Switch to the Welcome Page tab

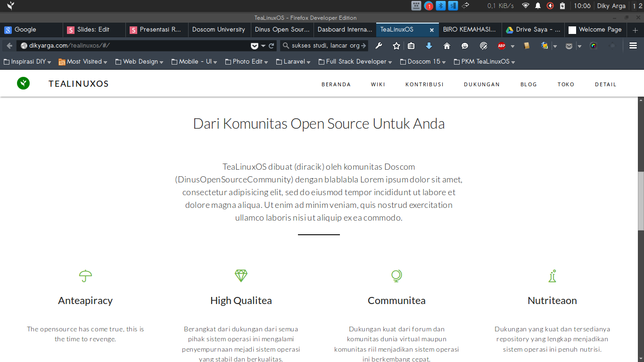pos(595,30)
